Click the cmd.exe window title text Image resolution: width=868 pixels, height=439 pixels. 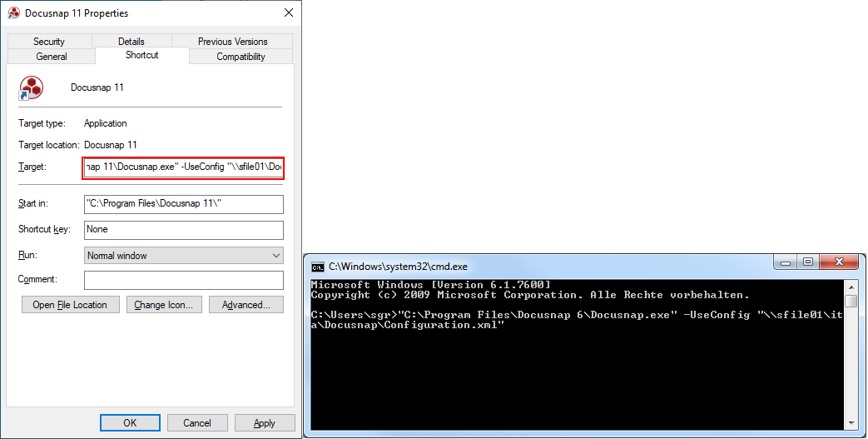(398, 267)
